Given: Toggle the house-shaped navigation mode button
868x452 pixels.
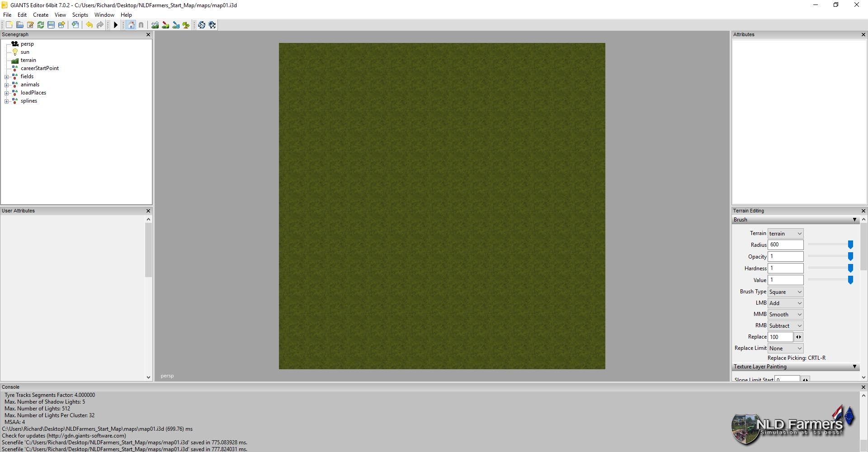Looking at the screenshot, I should (x=131, y=25).
